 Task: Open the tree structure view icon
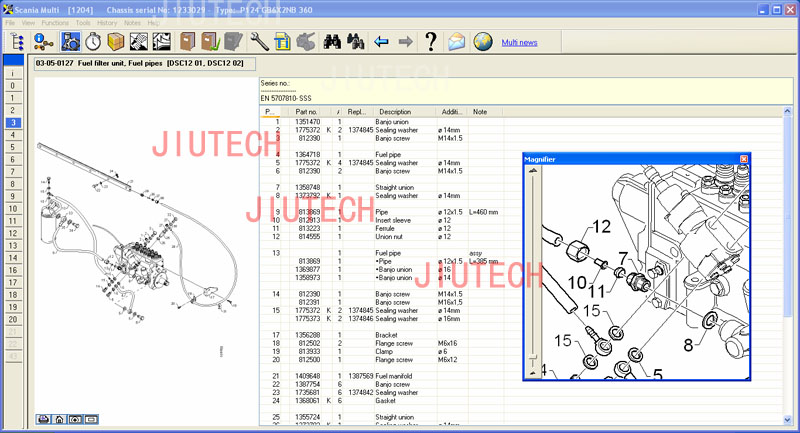click(x=17, y=42)
